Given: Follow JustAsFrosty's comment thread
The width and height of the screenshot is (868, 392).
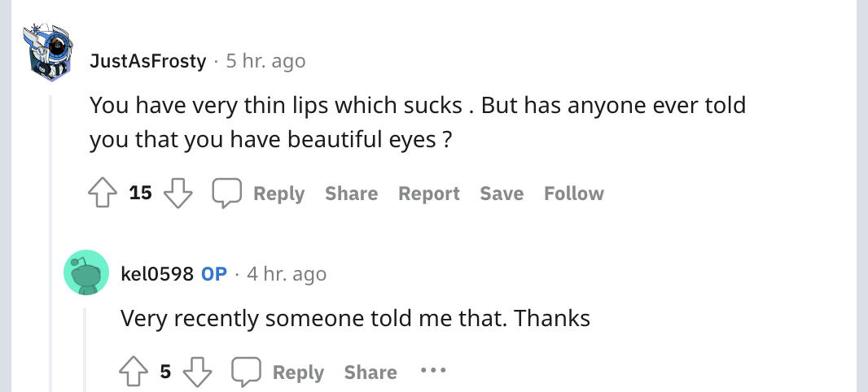Looking at the screenshot, I should pos(574,194).
